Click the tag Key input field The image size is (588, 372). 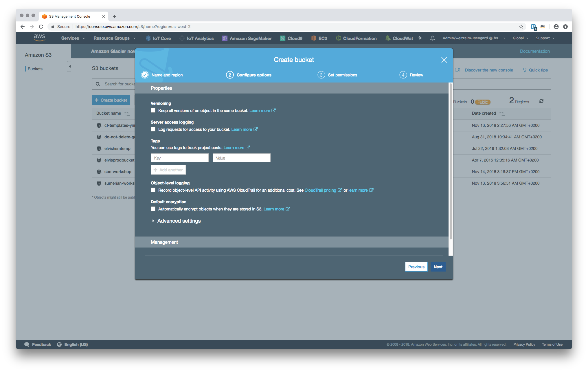click(180, 158)
